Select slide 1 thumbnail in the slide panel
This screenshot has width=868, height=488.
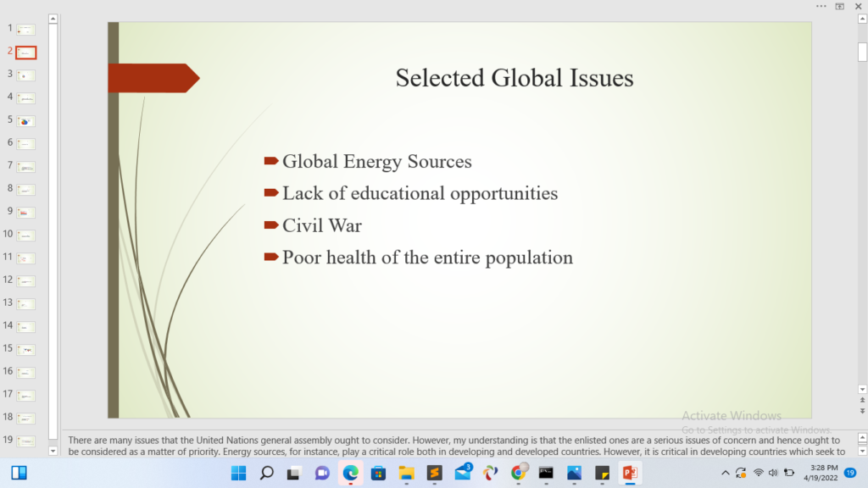coord(26,30)
